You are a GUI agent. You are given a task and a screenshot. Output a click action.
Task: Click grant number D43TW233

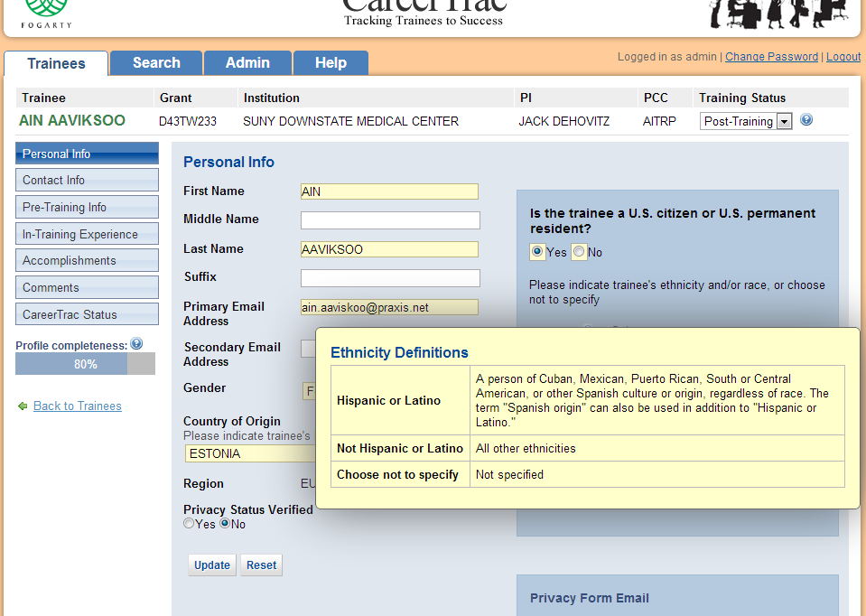(187, 121)
